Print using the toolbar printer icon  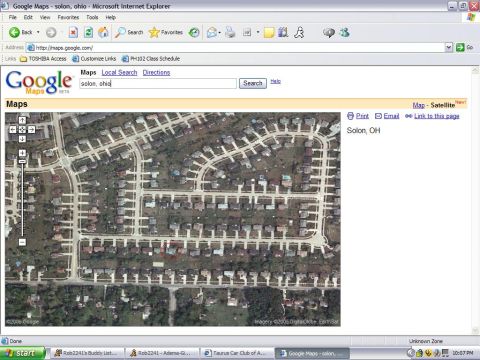230,32
